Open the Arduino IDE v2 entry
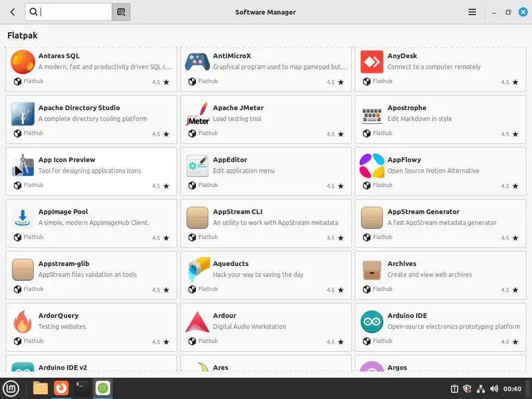This screenshot has width=532, height=399. pos(91,363)
